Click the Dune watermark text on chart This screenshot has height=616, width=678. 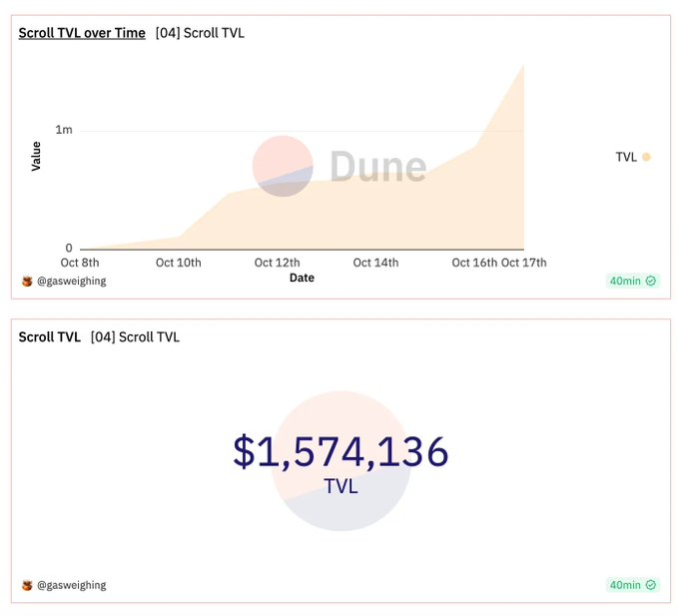point(378,166)
